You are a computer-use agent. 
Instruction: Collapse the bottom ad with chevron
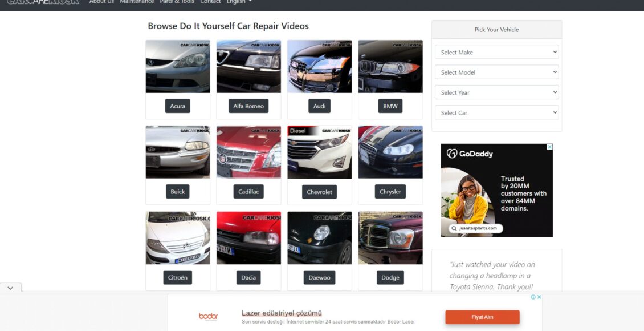pos(10,288)
